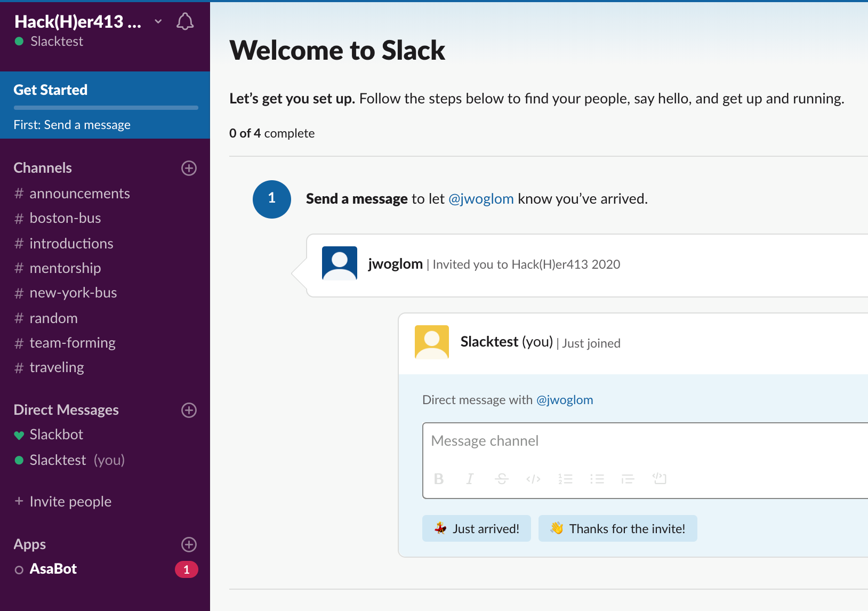The width and height of the screenshot is (868, 611).
Task: Toggle strikethrough formatting
Action: (x=501, y=479)
